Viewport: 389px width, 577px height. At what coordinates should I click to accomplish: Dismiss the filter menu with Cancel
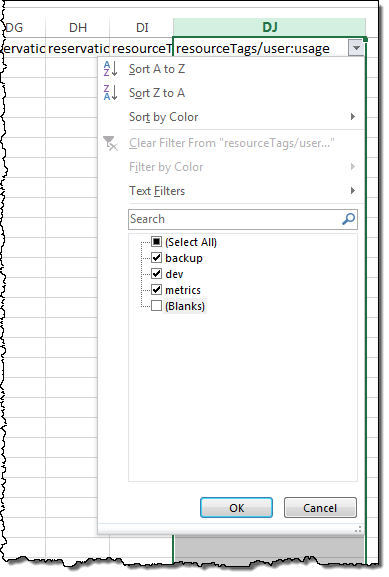pos(320,508)
